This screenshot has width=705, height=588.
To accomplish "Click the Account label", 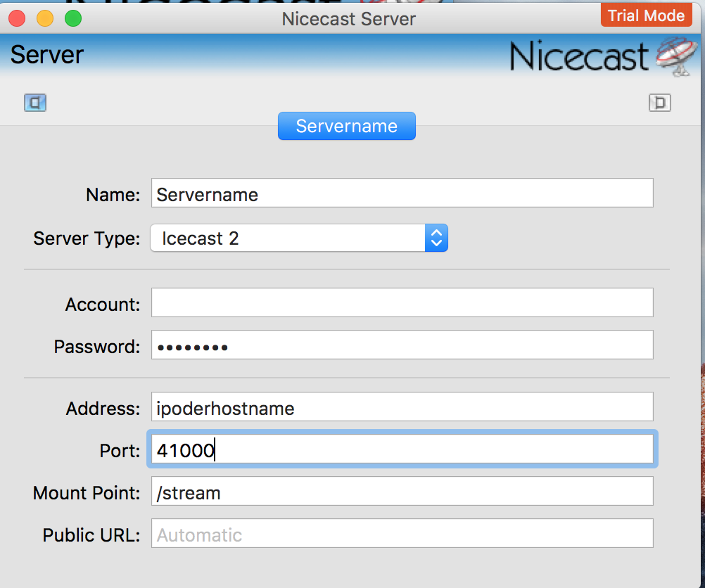I will point(103,305).
